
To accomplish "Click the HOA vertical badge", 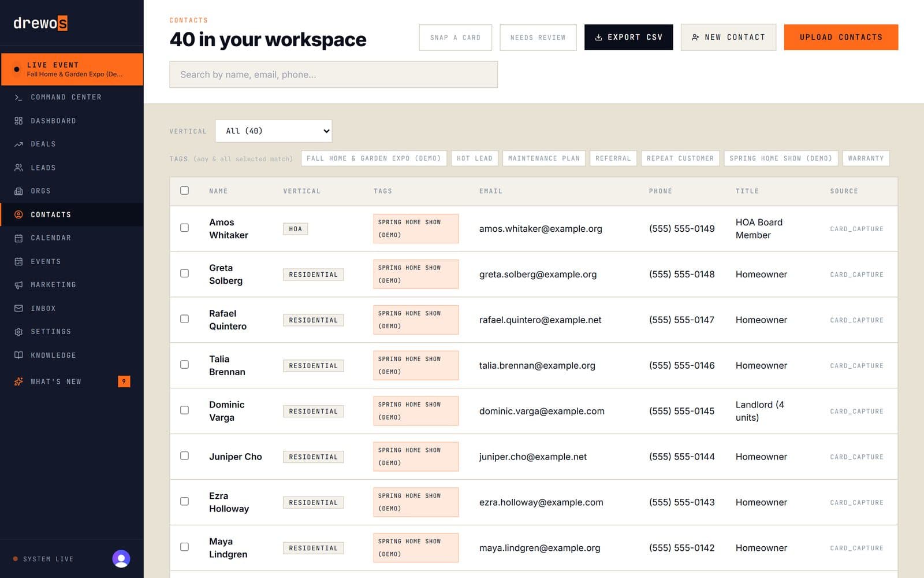I will click(x=296, y=229).
